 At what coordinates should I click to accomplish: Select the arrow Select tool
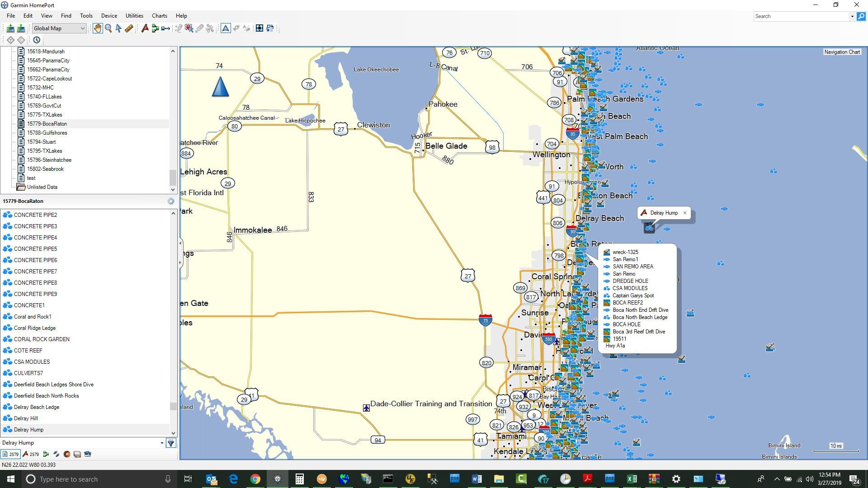[x=118, y=28]
